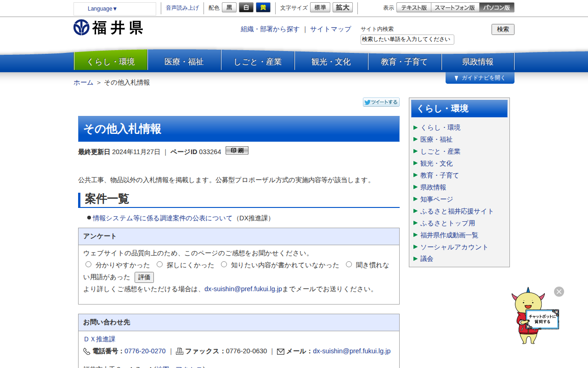
Task: Close the chatbot mascot popup
Action: click(x=559, y=292)
